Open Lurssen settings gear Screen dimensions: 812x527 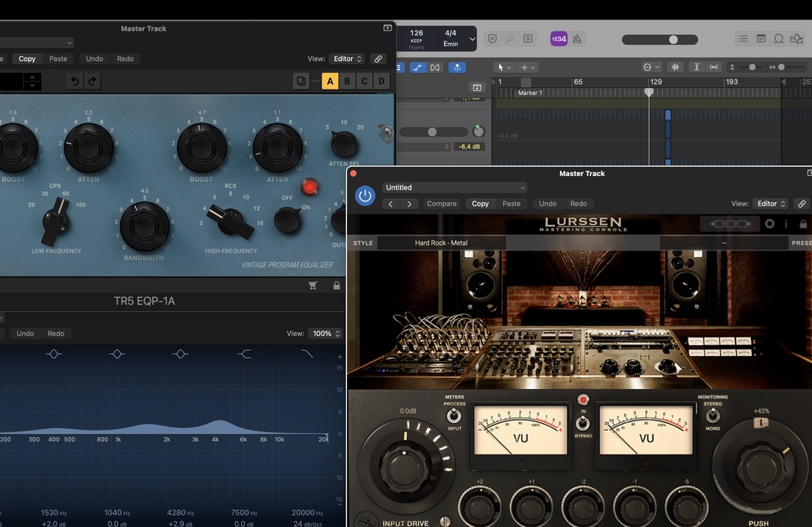coord(770,223)
